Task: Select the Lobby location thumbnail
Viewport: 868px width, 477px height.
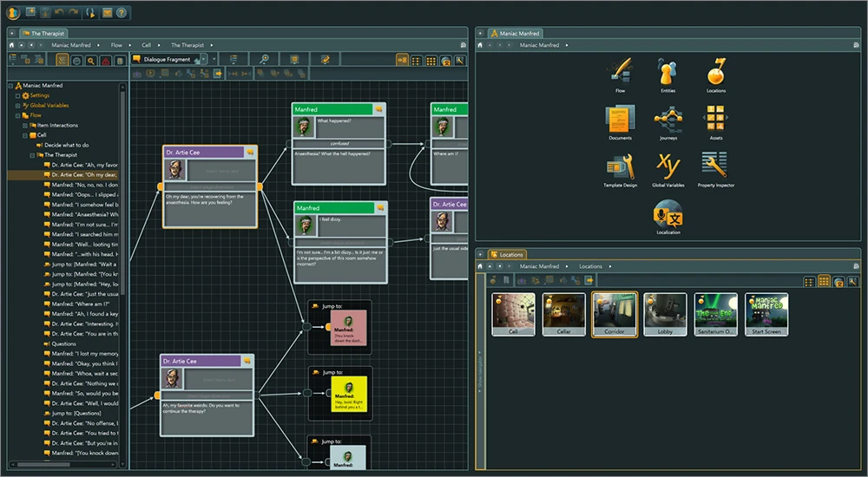Action: tap(665, 314)
